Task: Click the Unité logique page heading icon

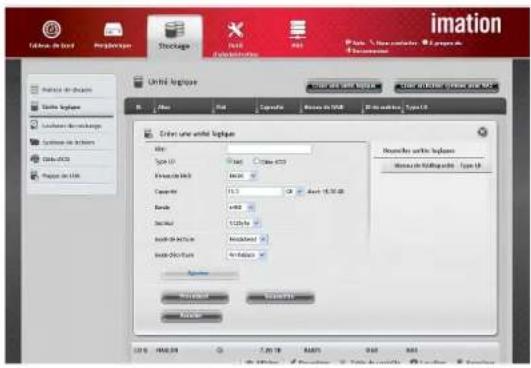Action: [x=138, y=82]
